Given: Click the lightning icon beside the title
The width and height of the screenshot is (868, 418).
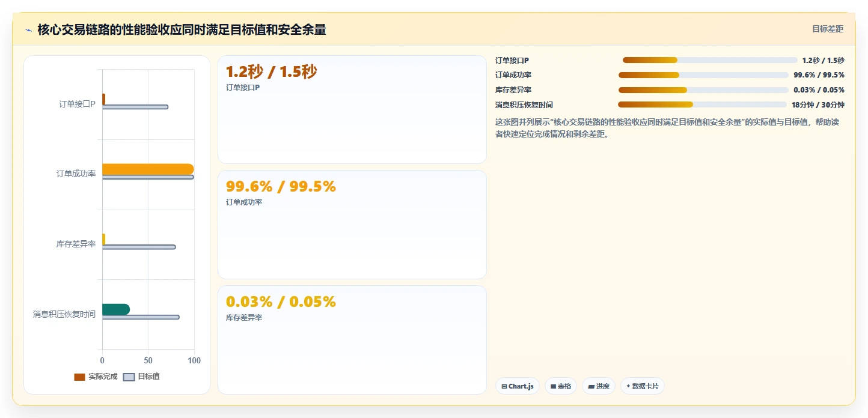Looking at the screenshot, I should pos(28,30).
